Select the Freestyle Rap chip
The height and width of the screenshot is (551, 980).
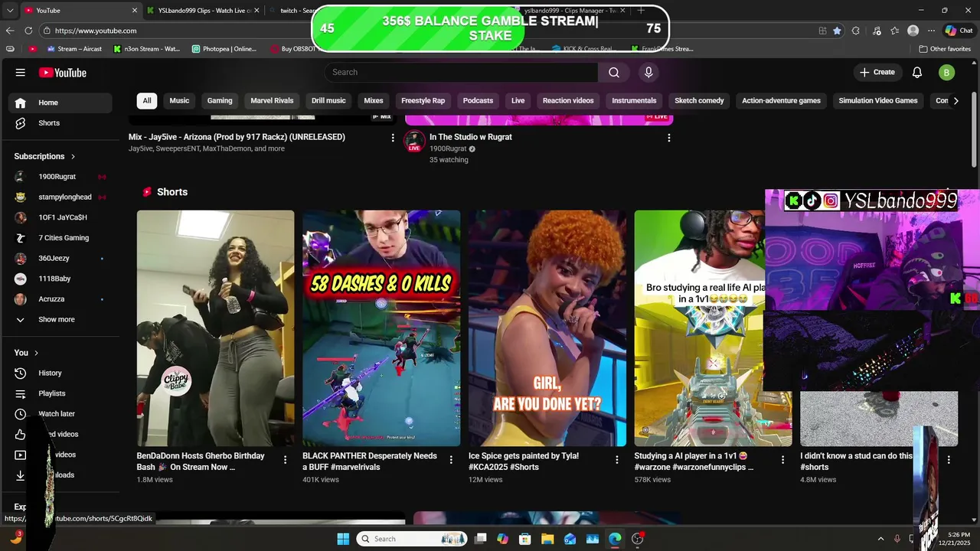pyautogui.click(x=423, y=100)
